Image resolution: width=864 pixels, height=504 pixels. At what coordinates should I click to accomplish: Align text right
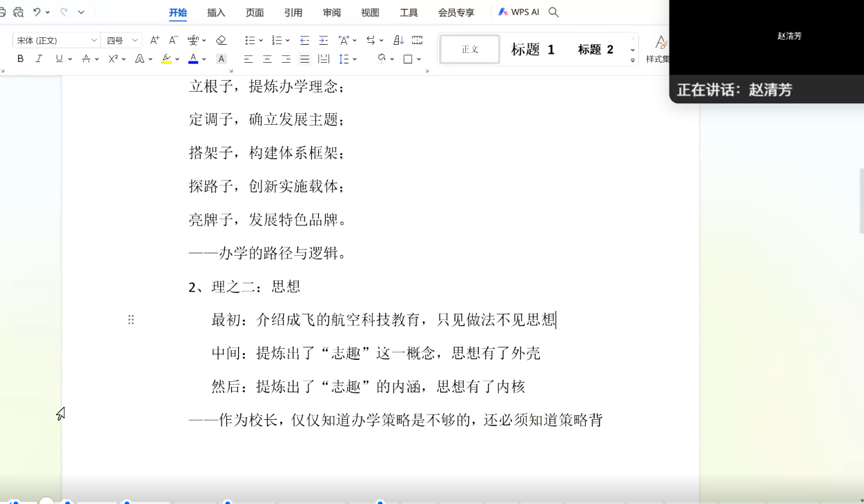286,59
